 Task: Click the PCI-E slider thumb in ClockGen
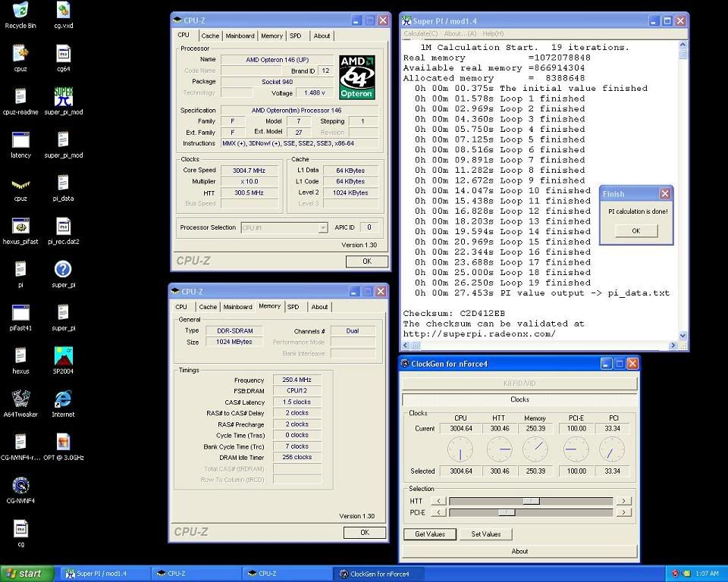coord(507,512)
